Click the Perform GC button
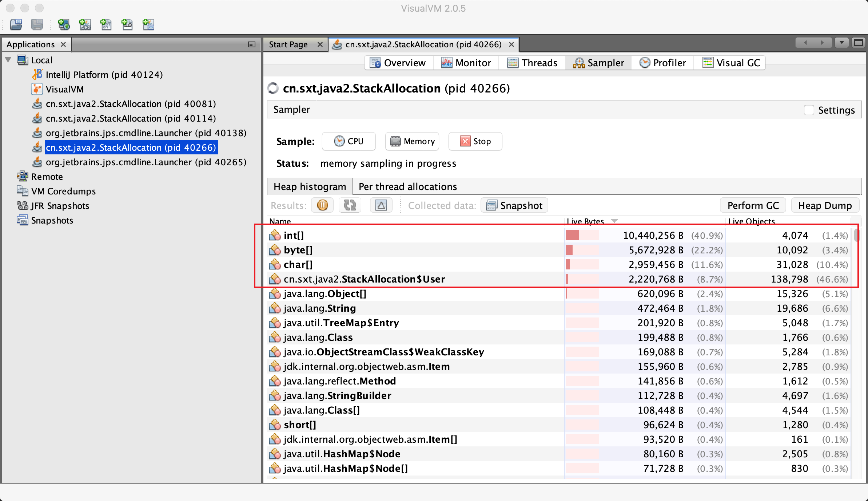Image resolution: width=868 pixels, height=501 pixels. (x=753, y=205)
